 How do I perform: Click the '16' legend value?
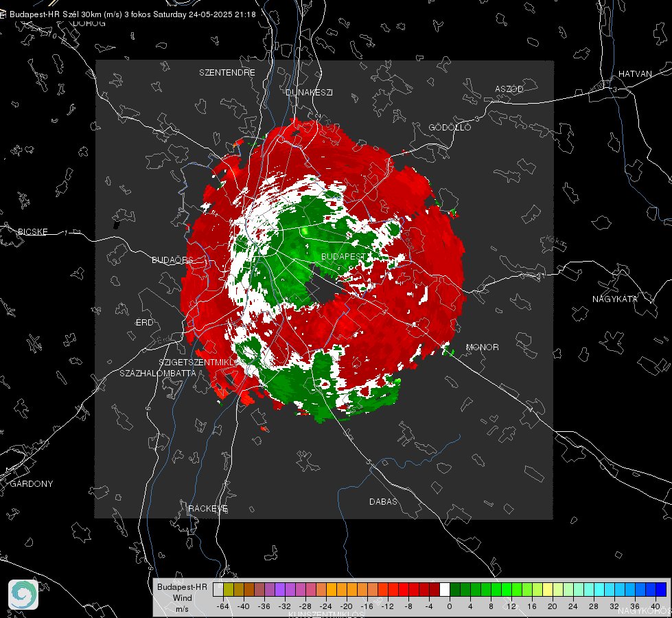point(532,606)
